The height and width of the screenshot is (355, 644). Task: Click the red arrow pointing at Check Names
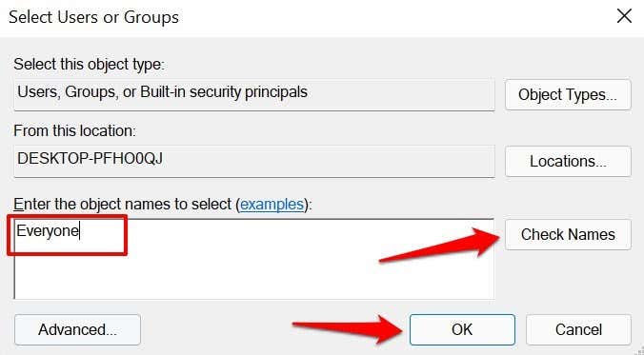439,245
